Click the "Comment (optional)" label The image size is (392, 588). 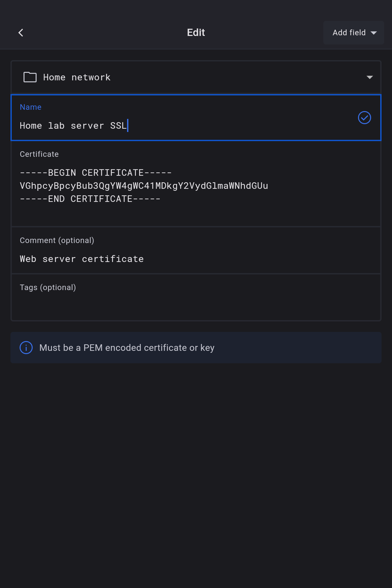pyautogui.click(x=57, y=240)
